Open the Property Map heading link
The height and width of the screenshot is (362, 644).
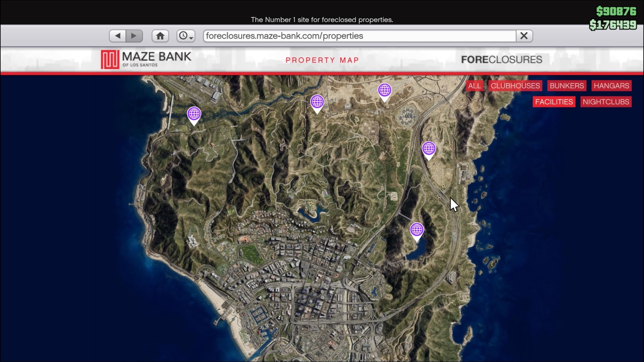tap(322, 60)
